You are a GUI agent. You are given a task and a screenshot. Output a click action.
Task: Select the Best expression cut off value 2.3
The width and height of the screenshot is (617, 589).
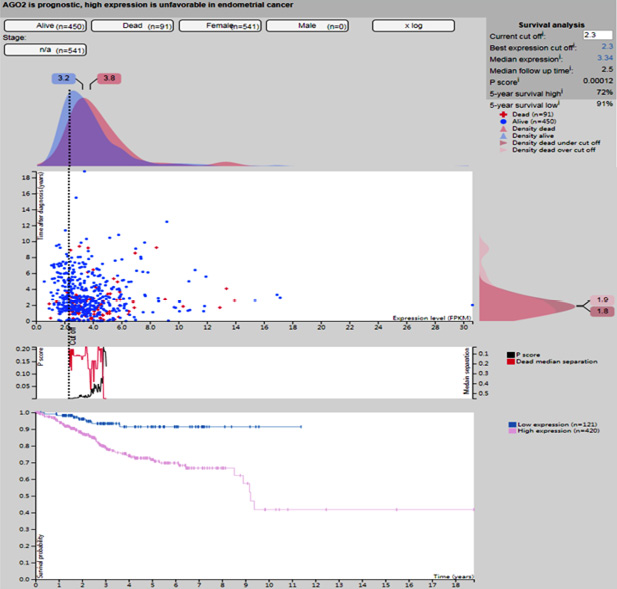[607, 46]
